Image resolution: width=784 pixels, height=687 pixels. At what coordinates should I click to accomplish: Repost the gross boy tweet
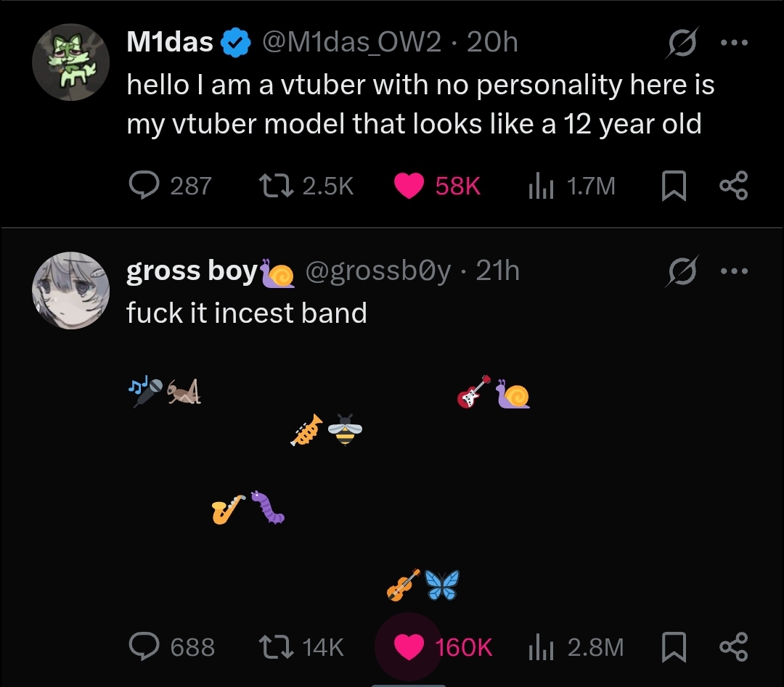coord(276,646)
